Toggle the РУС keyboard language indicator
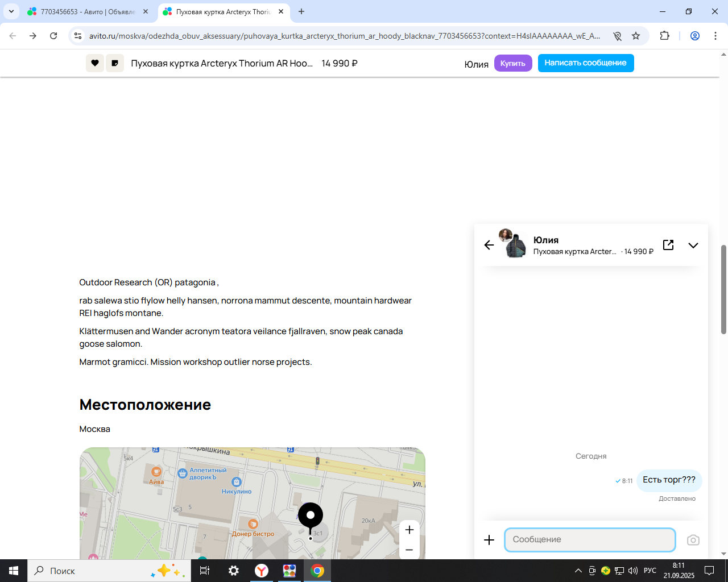This screenshot has height=582, width=728. [x=650, y=571]
